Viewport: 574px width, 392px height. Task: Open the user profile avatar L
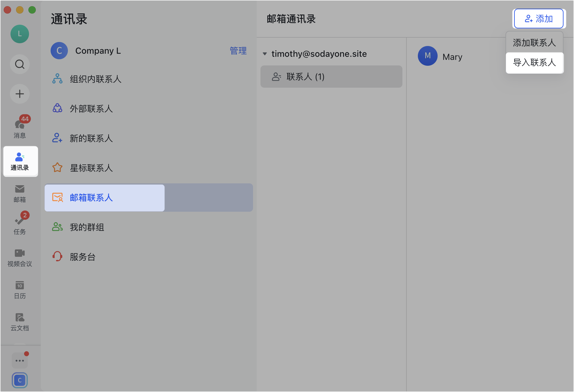[20, 34]
